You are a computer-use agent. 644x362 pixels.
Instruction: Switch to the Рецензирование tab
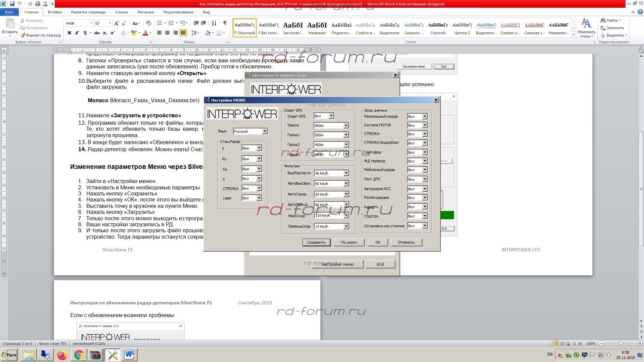tap(178, 12)
